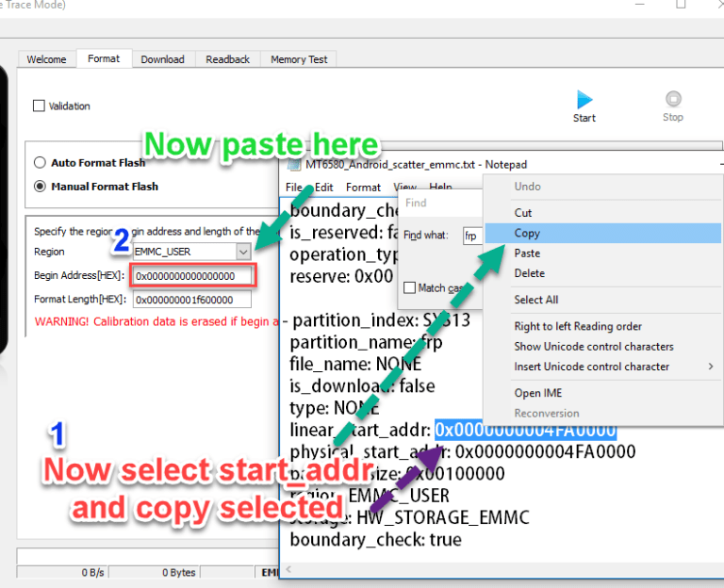This screenshot has width=724, height=588.
Task: Click the Find what text field
Action: click(473, 236)
